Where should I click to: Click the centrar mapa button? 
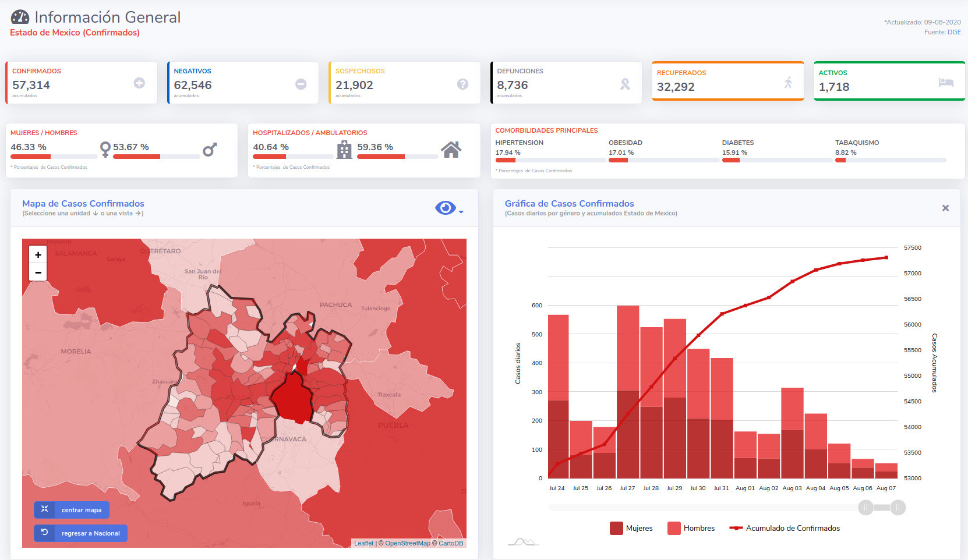pos(72,510)
